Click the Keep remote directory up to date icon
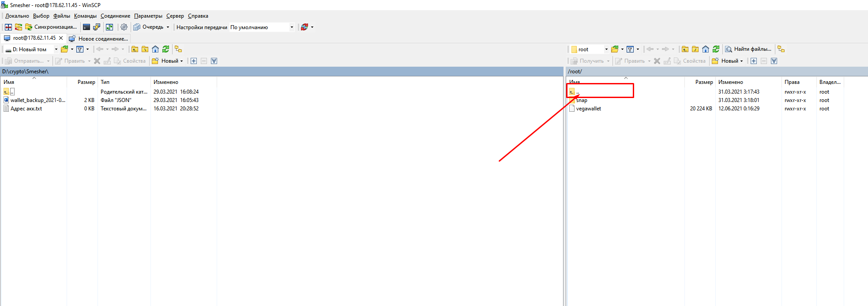 click(109, 27)
